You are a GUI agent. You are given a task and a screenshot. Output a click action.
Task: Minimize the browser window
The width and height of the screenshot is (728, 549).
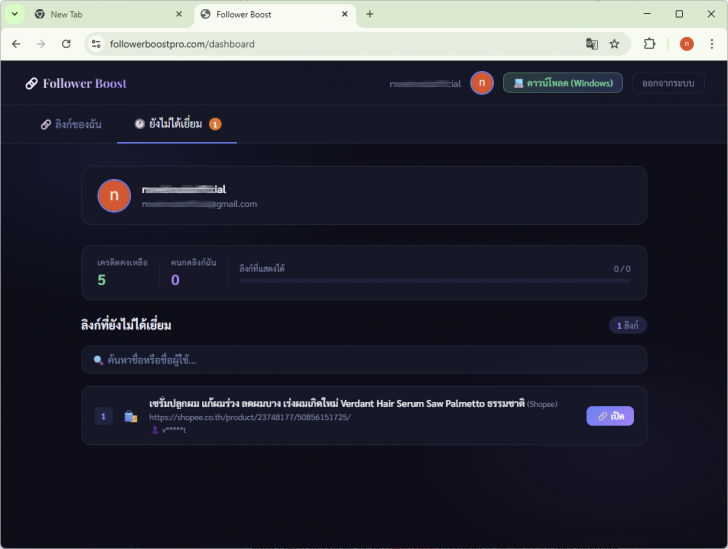(647, 14)
